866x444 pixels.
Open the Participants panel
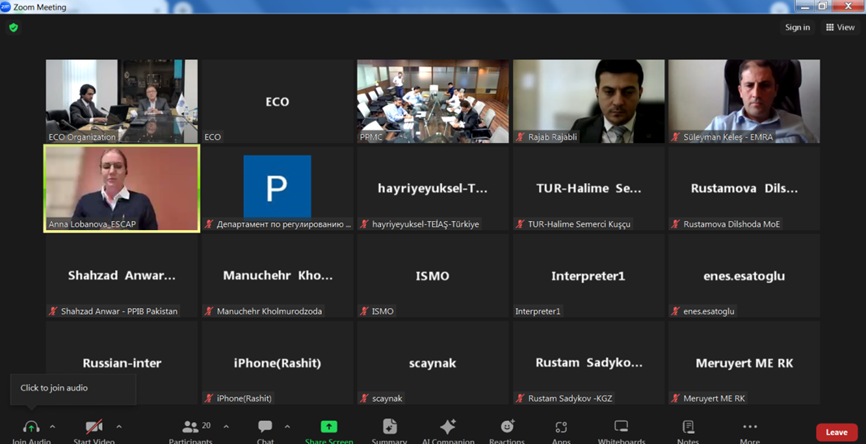click(x=190, y=428)
